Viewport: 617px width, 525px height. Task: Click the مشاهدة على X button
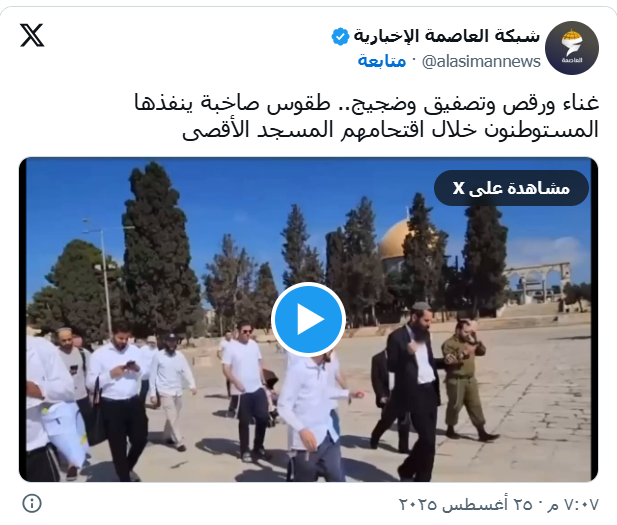pos(511,188)
